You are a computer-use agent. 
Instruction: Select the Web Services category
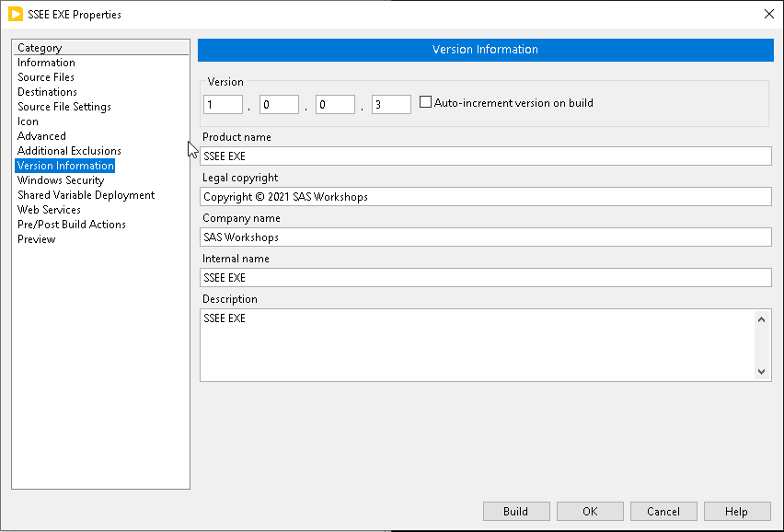49,210
